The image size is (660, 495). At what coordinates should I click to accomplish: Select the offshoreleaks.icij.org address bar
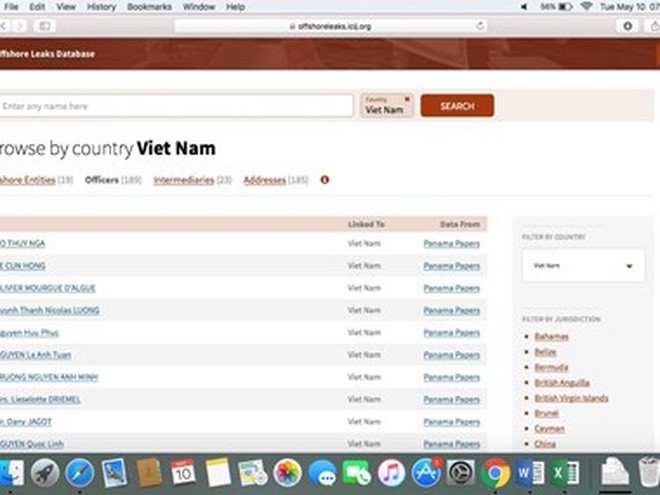coord(330,26)
